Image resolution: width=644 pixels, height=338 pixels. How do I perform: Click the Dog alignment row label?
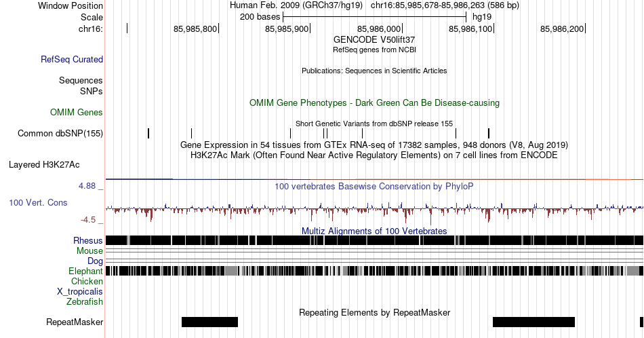(96, 261)
